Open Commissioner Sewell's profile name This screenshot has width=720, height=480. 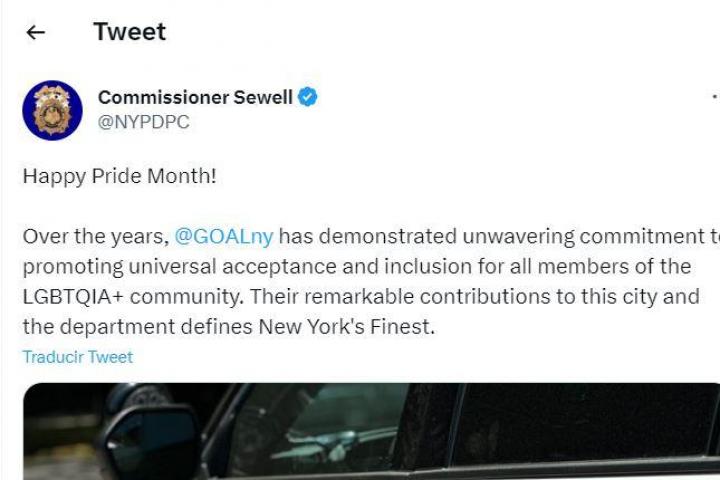tap(195, 97)
